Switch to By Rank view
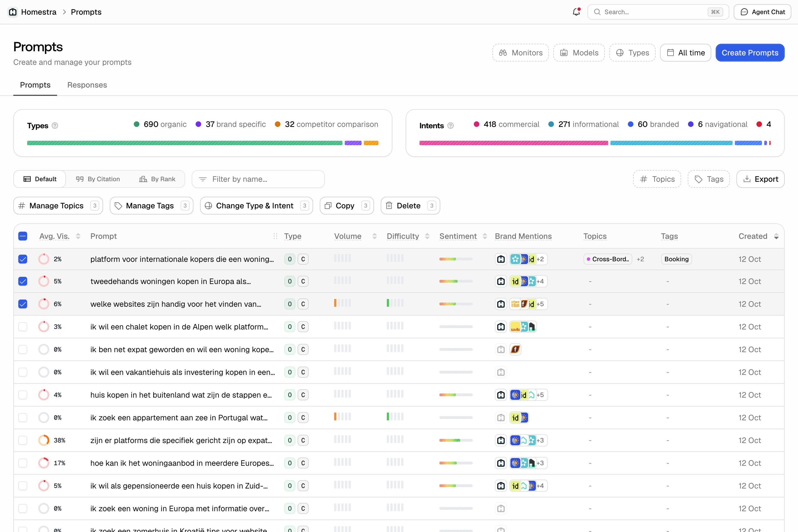The image size is (798, 532). [157, 179]
